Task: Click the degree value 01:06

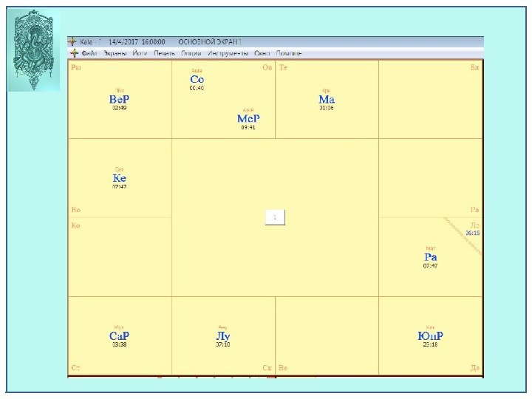Action: click(x=327, y=108)
